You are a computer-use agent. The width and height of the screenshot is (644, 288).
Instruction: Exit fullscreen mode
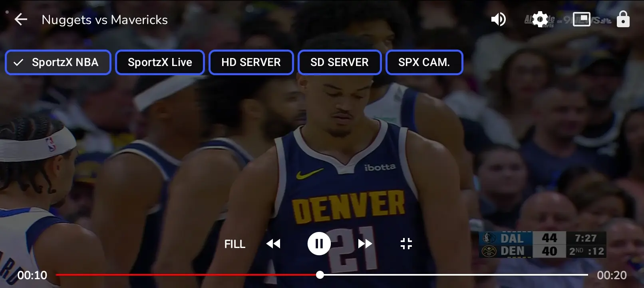click(x=406, y=244)
